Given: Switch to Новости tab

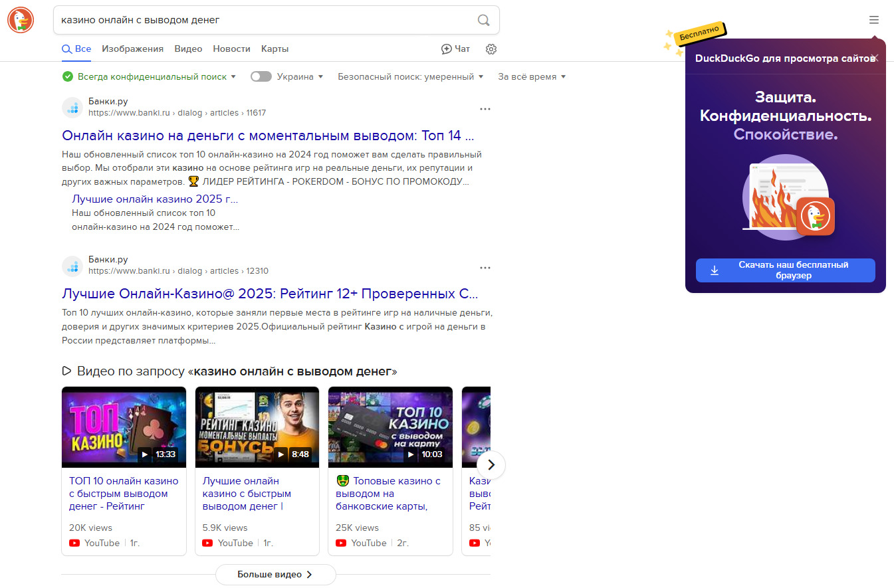Looking at the screenshot, I should pos(231,49).
